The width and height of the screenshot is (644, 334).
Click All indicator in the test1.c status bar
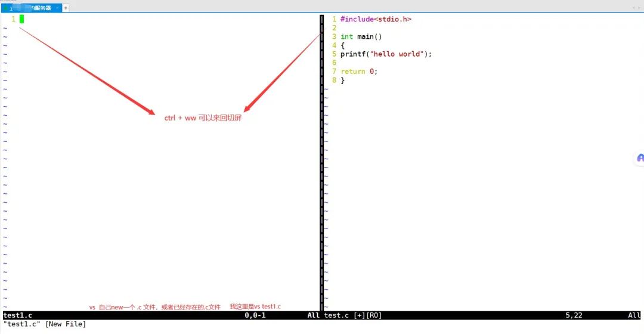click(314, 315)
